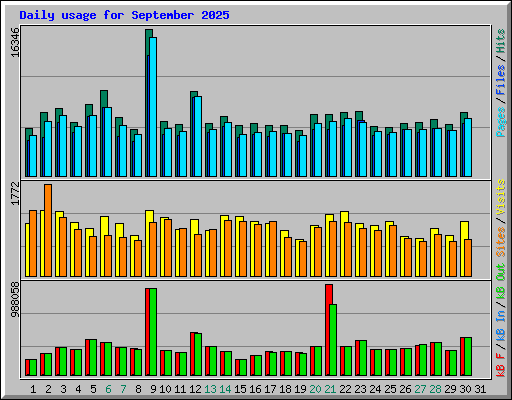The width and height of the screenshot is (512, 400).
Task: Click the "Files" legend label
Action: tap(501, 80)
